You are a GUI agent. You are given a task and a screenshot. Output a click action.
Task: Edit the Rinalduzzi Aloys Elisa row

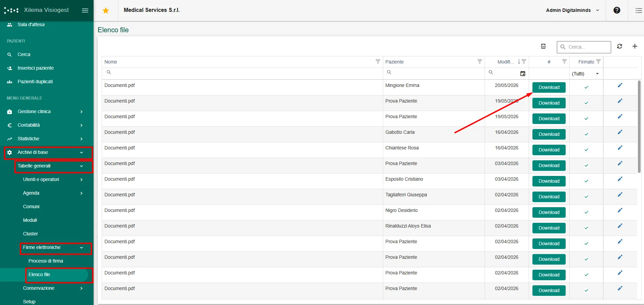tap(620, 226)
